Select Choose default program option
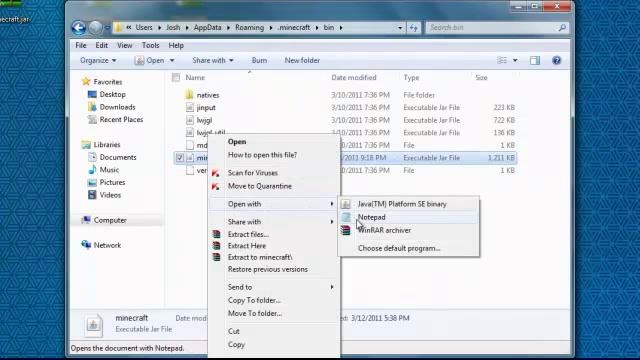 409,248
